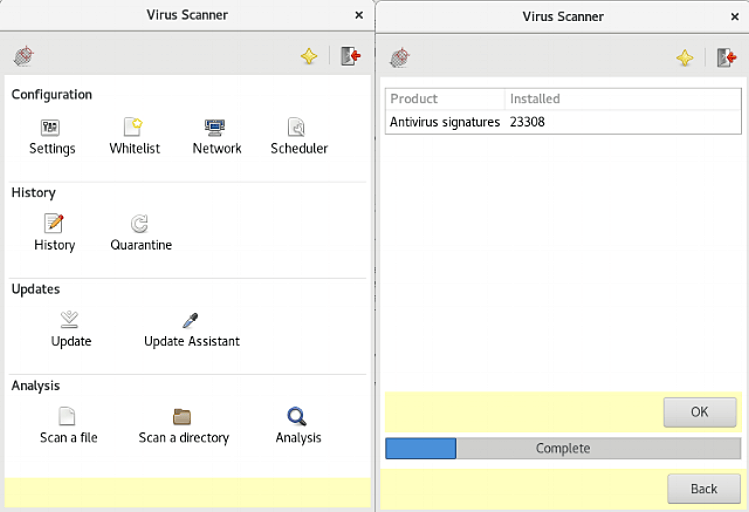The height and width of the screenshot is (512, 749).
Task: Launch the Update Assistant icon
Action: 190,320
